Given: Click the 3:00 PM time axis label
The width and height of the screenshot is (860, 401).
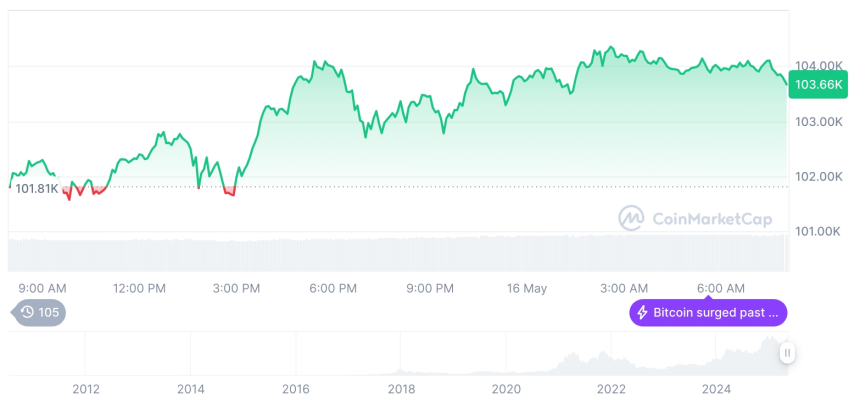Looking at the screenshot, I should pyautogui.click(x=237, y=288).
